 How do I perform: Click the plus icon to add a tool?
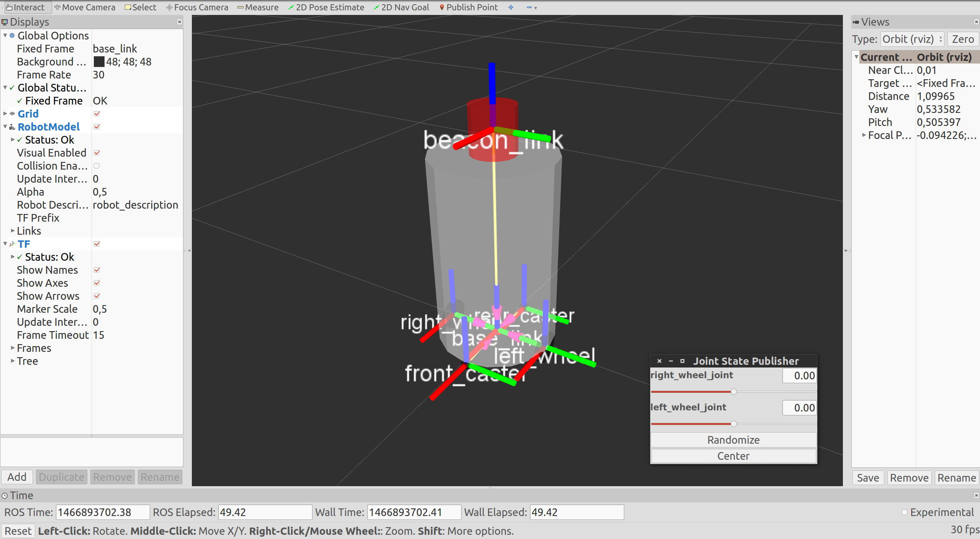511,7
